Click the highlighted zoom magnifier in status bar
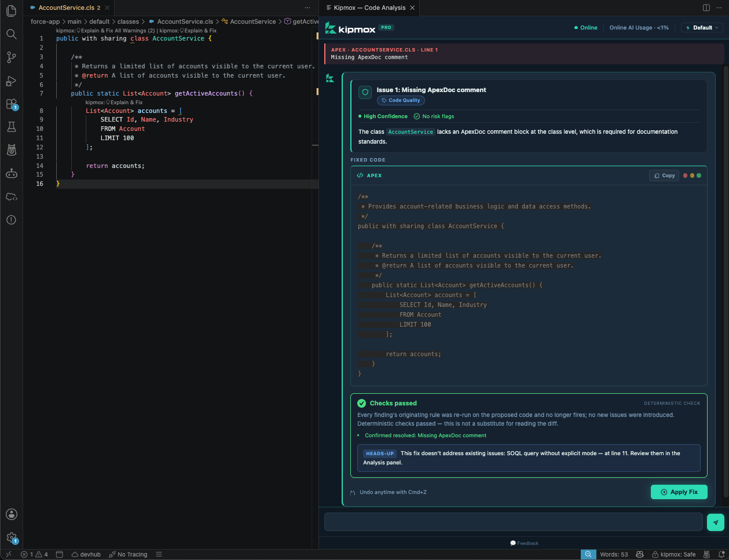 click(588, 554)
